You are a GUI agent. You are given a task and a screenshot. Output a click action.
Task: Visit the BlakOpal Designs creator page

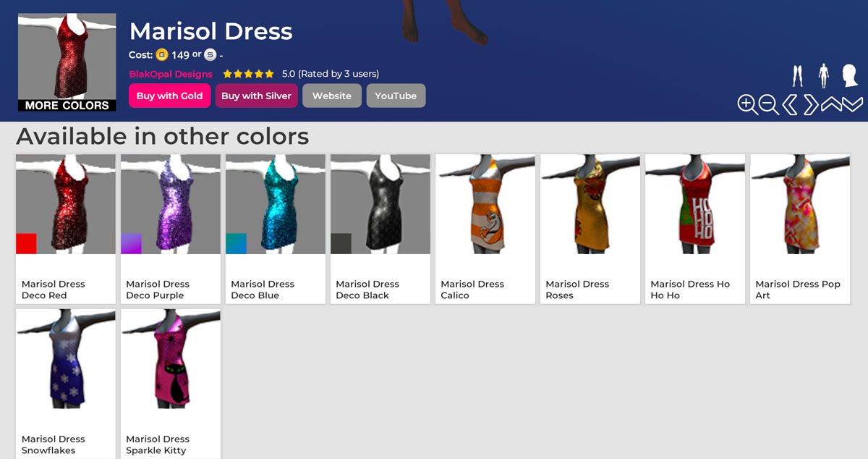pos(171,74)
